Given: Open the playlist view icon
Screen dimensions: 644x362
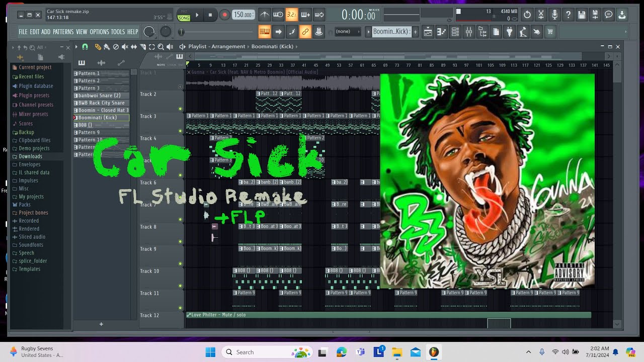Looking at the screenshot, I should tap(428, 32).
